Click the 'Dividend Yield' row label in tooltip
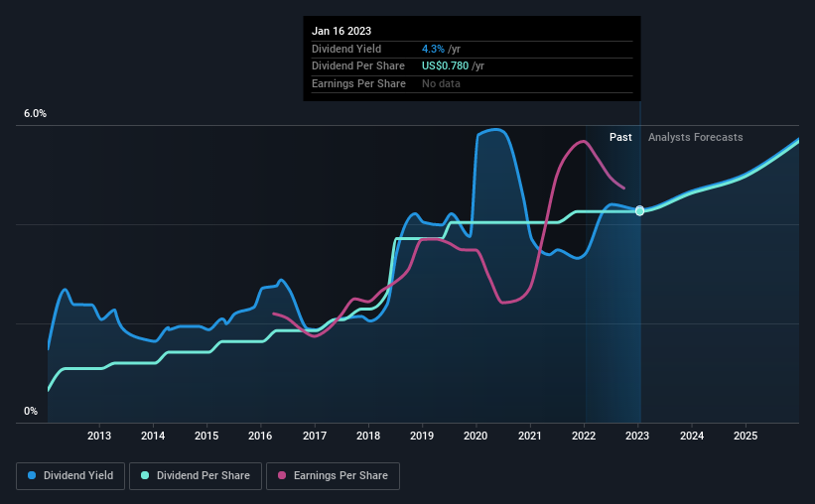 coord(346,49)
